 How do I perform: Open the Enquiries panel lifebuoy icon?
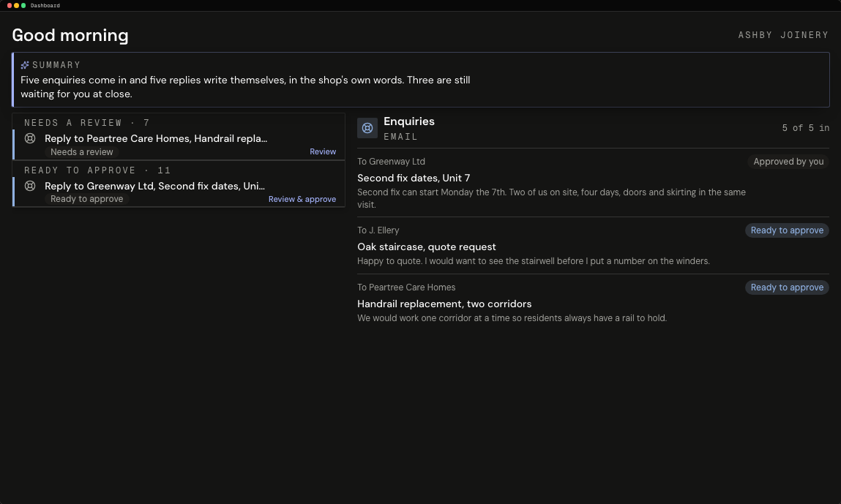[x=367, y=128]
